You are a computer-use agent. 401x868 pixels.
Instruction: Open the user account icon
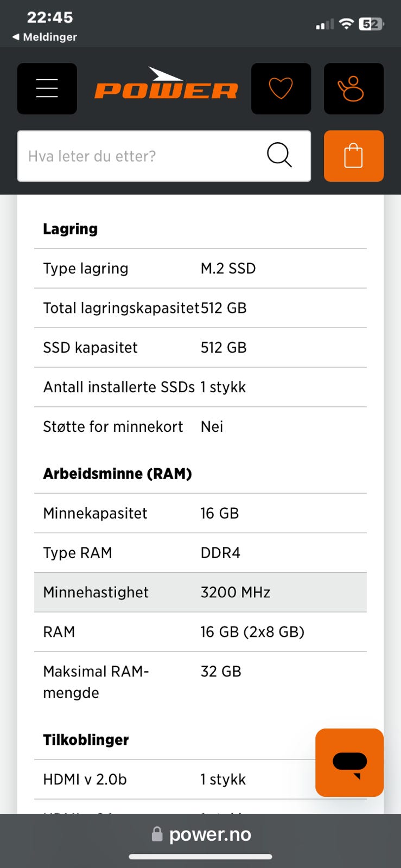(x=353, y=88)
